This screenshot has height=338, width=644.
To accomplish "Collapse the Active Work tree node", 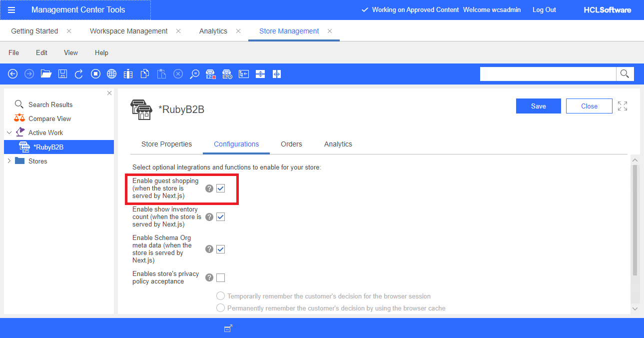I will [x=9, y=132].
